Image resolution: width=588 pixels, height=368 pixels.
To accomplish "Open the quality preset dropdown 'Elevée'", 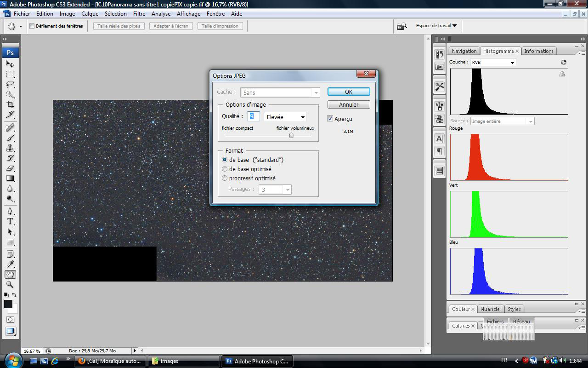I will coord(285,117).
